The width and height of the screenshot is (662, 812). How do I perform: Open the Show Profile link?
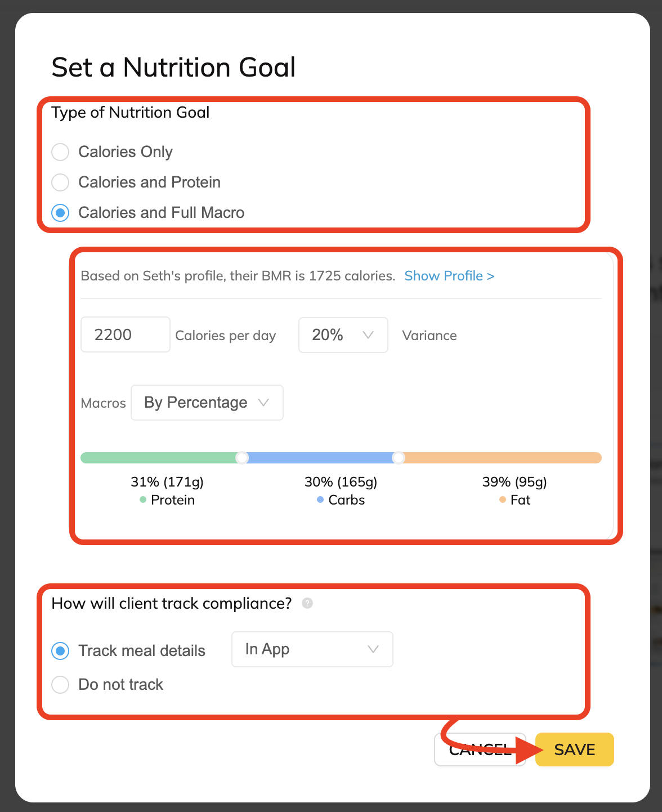tap(449, 276)
